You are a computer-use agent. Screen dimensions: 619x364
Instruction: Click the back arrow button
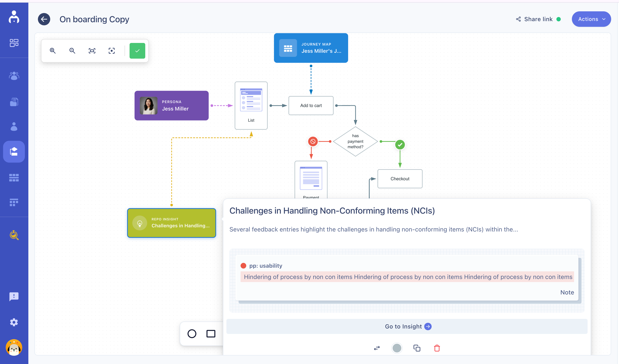(x=44, y=19)
